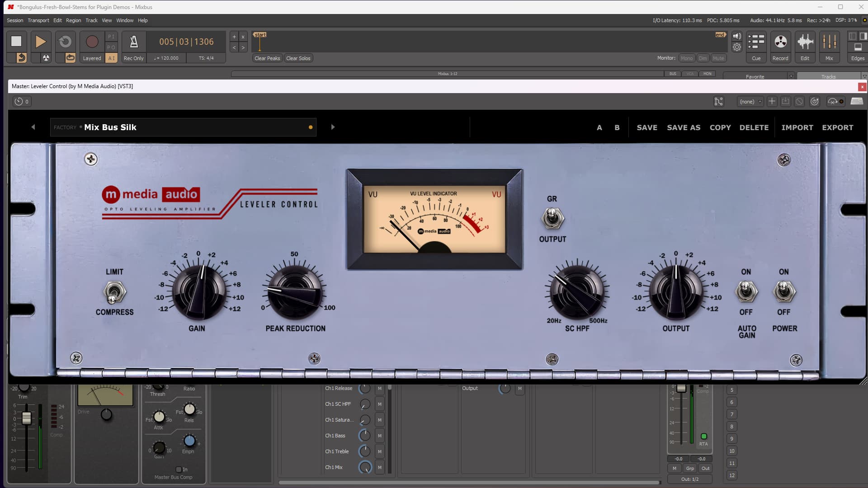Toggle the metronome click icon

[134, 41]
